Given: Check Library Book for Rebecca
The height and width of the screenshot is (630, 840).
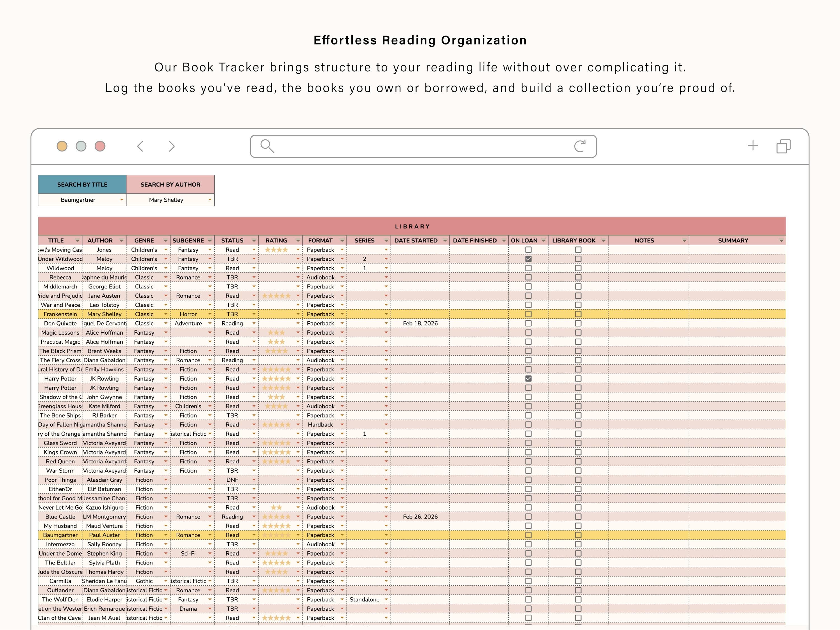Looking at the screenshot, I should 578,277.
